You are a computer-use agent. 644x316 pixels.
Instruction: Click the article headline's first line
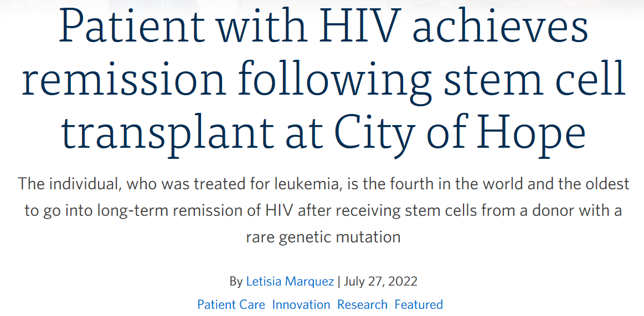(x=323, y=28)
